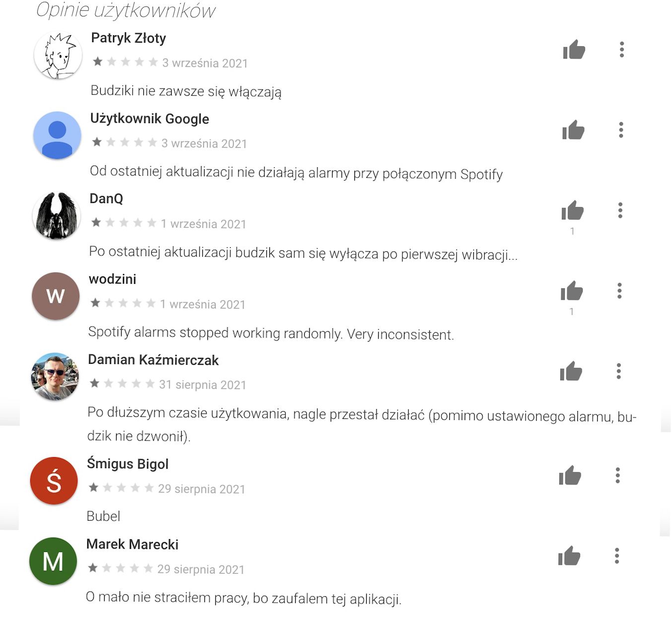Click the star rating under Śmigus Bigol

point(119,488)
